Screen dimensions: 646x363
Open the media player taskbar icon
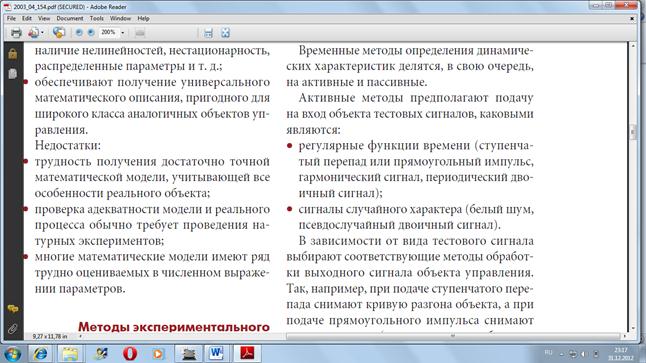click(158, 354)
